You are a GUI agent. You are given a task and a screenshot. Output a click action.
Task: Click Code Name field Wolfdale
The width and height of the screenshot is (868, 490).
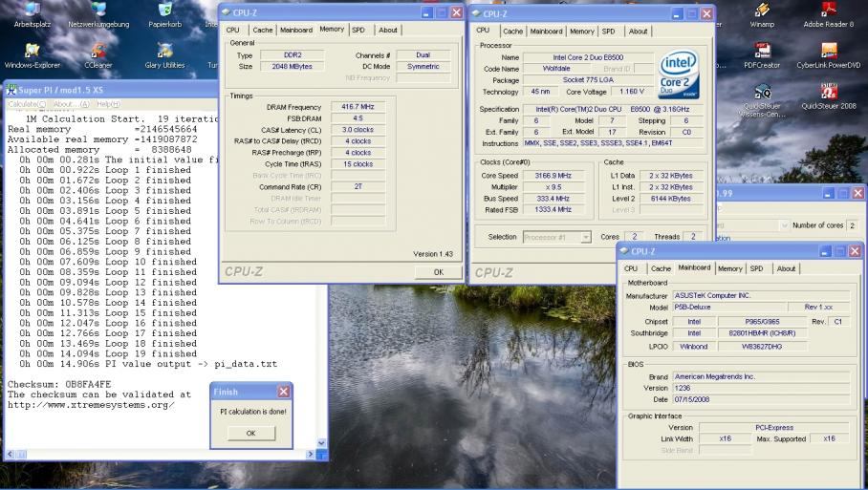point(556,69)
